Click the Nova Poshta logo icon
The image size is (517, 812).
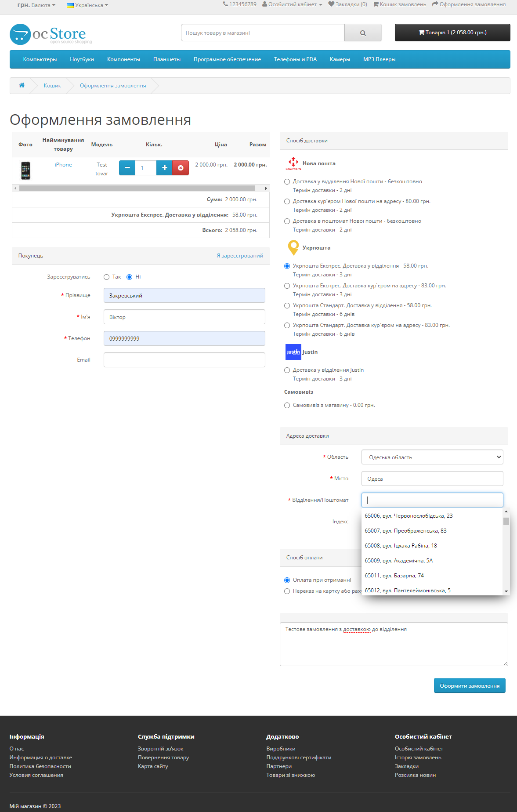click(293, 163)
